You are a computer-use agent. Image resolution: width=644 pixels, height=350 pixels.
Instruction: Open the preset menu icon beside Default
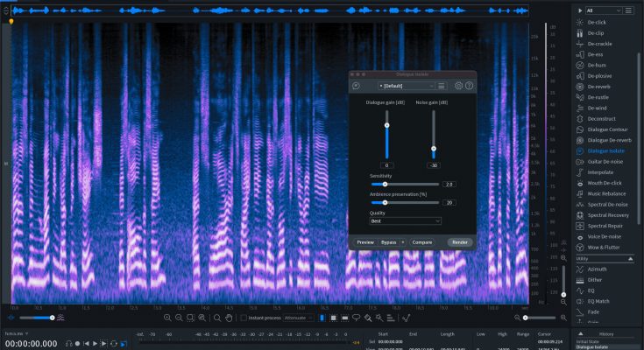442,86
